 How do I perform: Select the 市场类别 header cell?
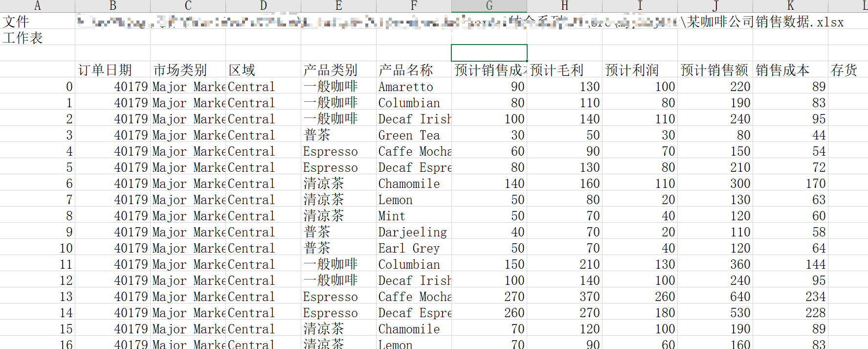[188, 70]
